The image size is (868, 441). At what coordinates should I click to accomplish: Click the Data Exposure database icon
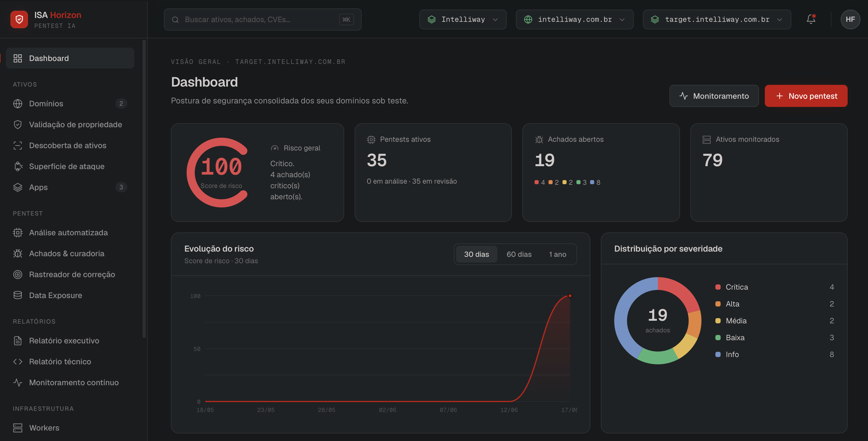point(17,295)
